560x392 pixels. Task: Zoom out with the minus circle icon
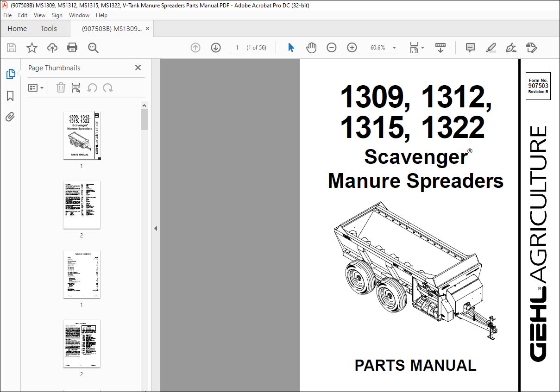(x=332, y=48)
